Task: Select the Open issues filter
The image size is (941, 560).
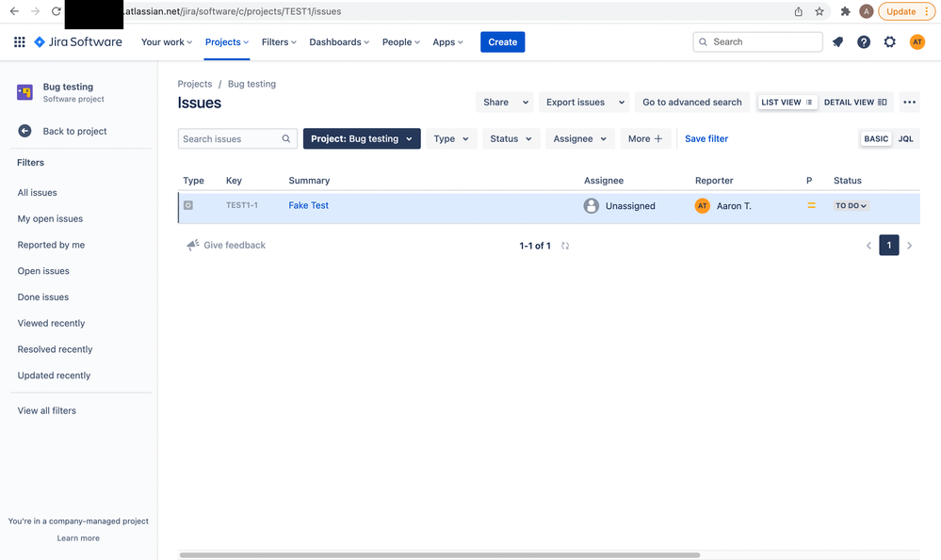Action: click(43, 271)
